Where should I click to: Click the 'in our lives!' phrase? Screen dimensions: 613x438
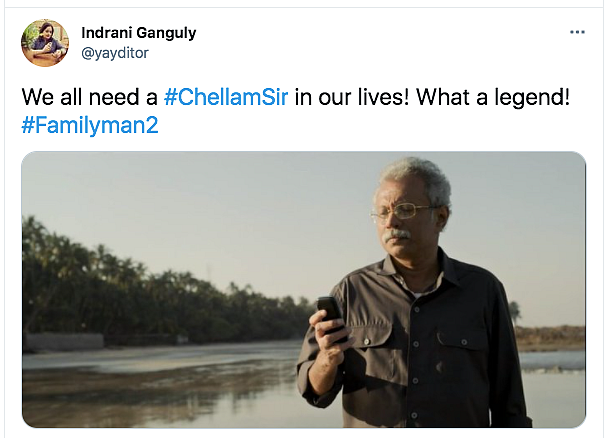[x=352, y=97]
